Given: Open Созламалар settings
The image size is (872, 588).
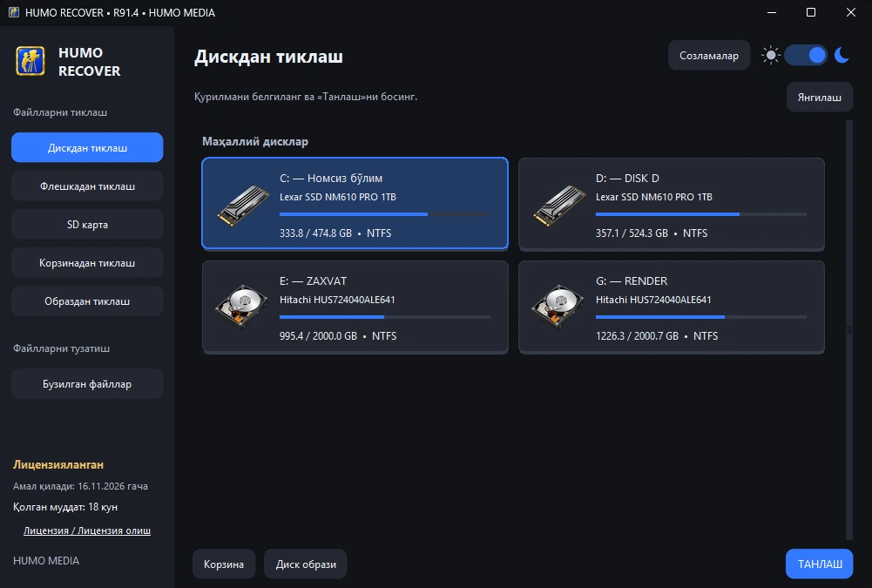Looking at the screenshot, I should click(709, 56).
